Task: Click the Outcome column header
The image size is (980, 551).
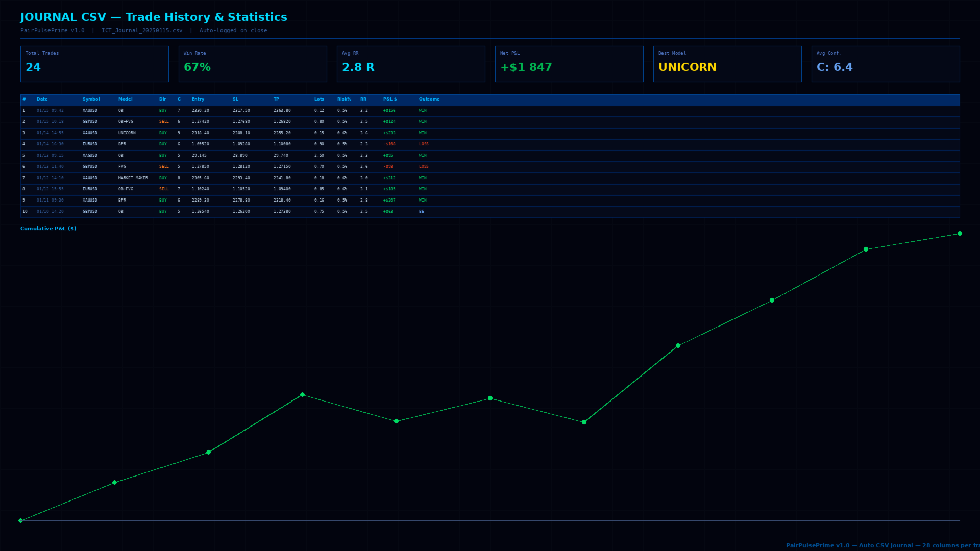Action: (x=429, y=99)
